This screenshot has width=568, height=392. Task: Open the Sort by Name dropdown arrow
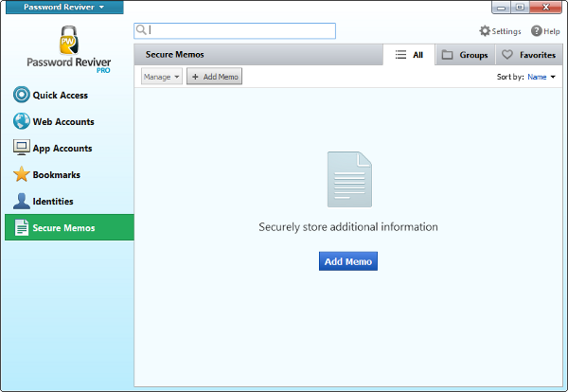(x=553, y=77)
